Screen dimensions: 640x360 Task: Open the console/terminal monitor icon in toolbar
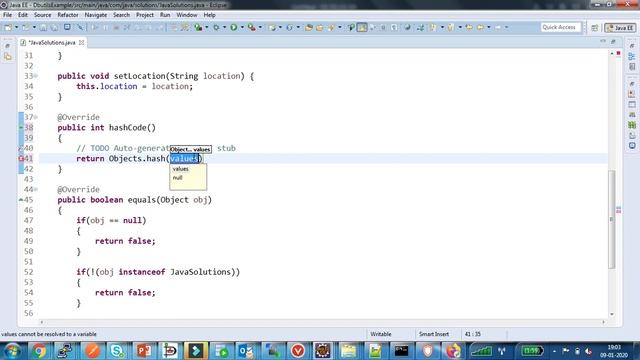67,27
